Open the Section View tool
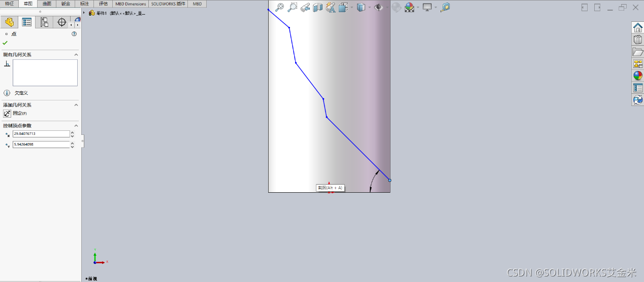This screenshot has height=282, width=644. (x=318, y=7)
